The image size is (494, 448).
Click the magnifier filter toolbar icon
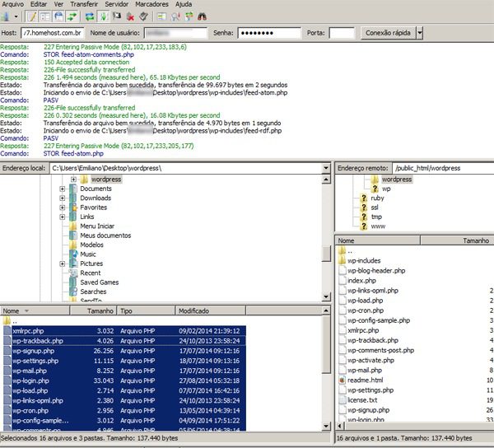pos(175,16)
